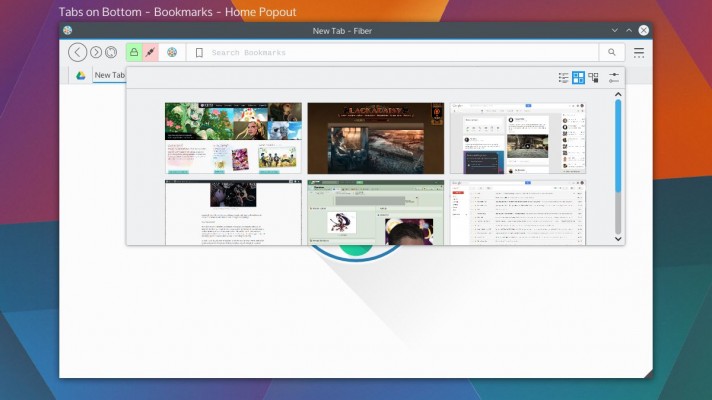Click the Back navigation arrow
This screenshot has height=400, width=712.
pos(77,52)
